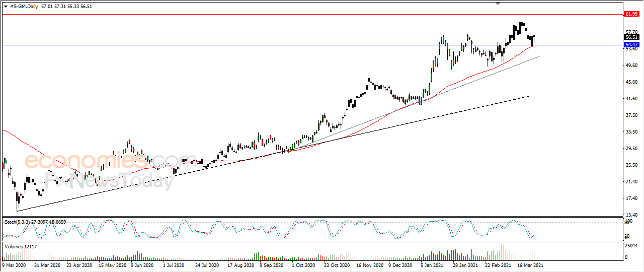Click the 22 Feb 2021 date label
This screenshot has height=272, width=644.
tap(498, 264)
